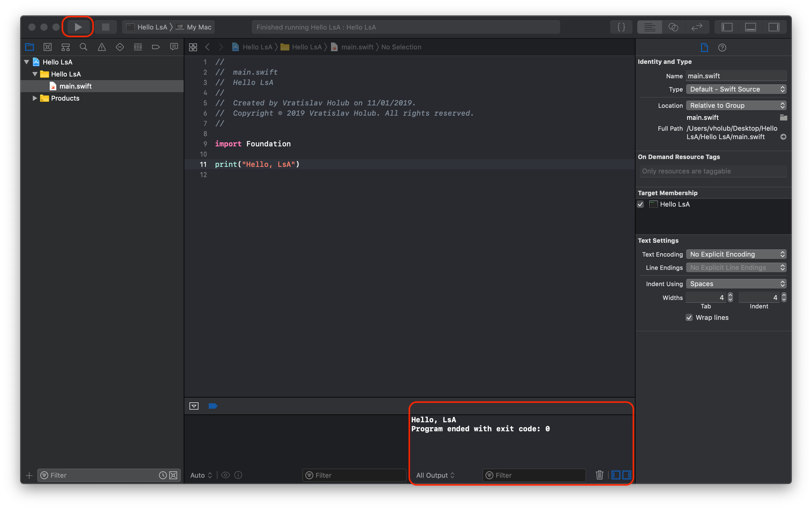
Task: Select the Hello LsA scheme
Action: pos(147,27)
